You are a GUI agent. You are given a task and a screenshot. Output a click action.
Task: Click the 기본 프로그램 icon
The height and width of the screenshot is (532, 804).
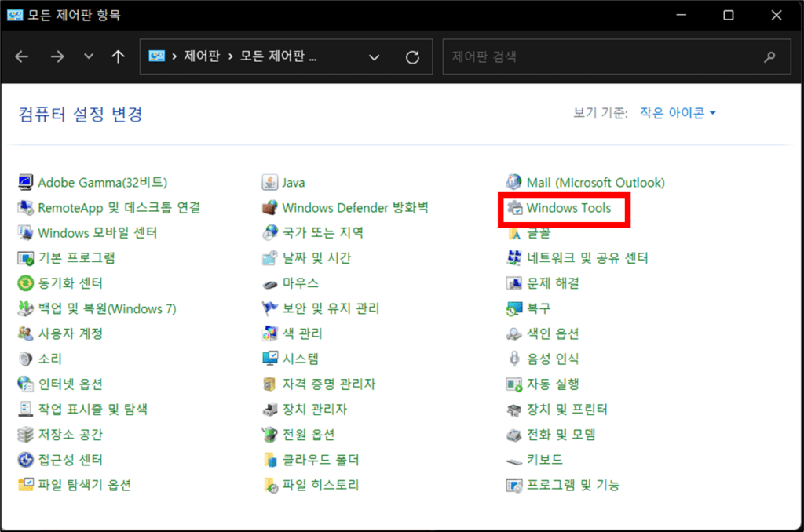click(x=25, y=258)
